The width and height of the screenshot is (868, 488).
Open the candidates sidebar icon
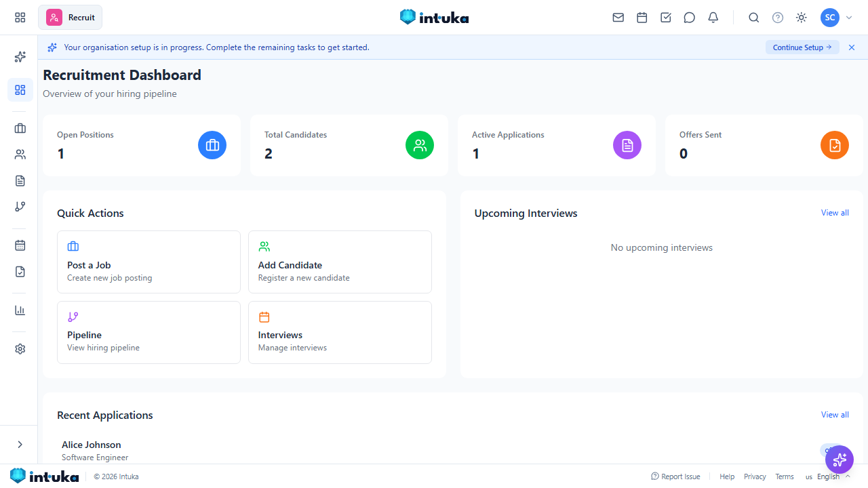pos(20,155)
